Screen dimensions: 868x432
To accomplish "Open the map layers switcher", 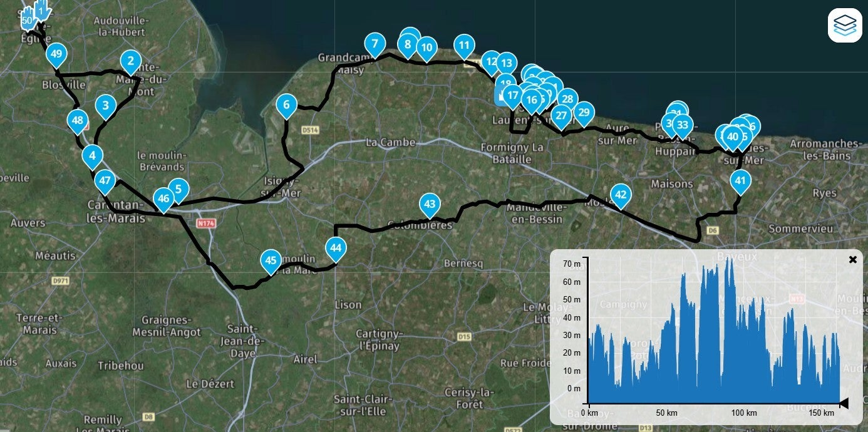I will (x=845, y=26).
